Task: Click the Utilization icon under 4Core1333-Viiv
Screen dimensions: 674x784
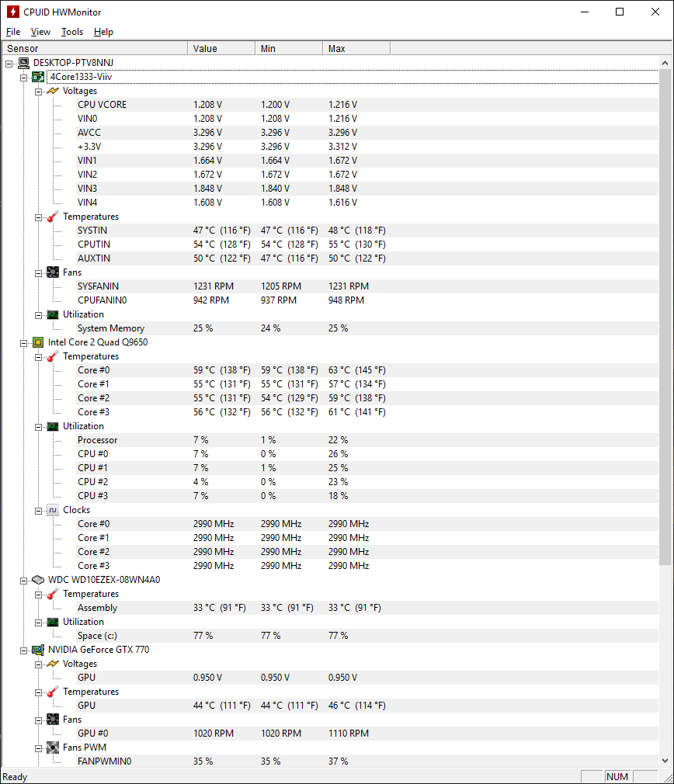Action: (x=53, y=314)
